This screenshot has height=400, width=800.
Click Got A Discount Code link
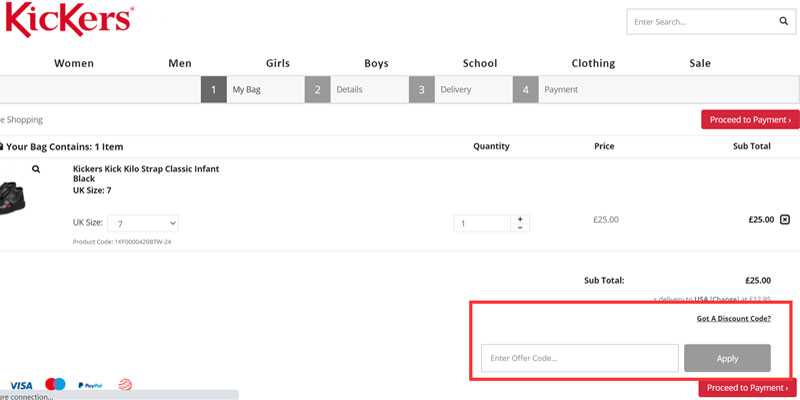pyautogui.click(x=733, y=319)
